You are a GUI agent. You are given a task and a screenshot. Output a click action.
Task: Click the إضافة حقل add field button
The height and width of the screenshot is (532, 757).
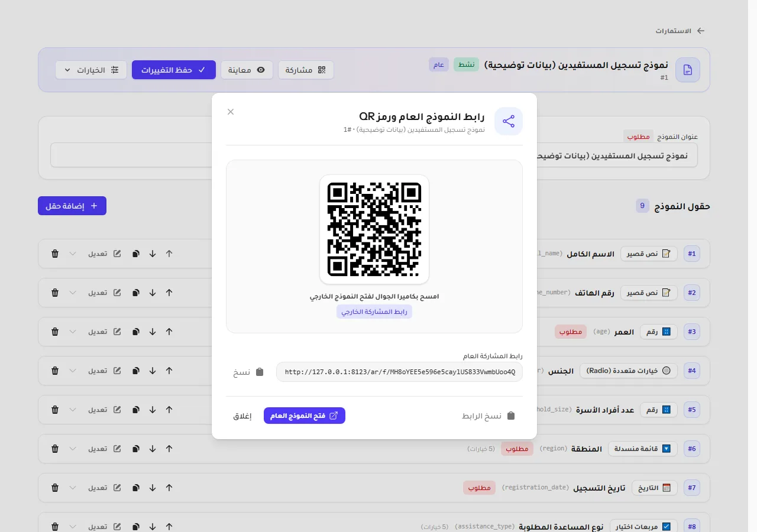click(72, 206)
